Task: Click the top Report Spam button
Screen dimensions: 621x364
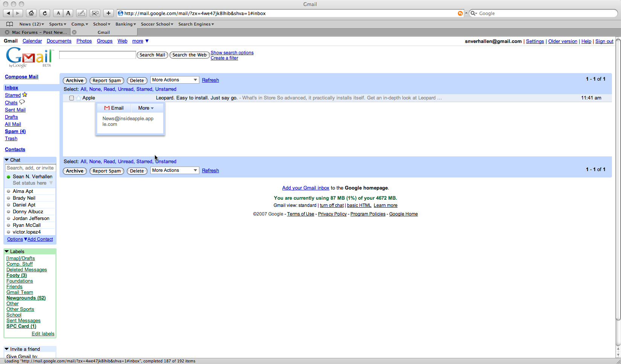Action: coord(107,81)
